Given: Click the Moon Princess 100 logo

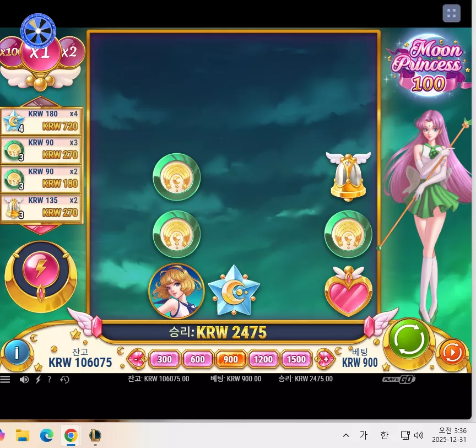Looking at the screenshot, I should pos(429,66).
